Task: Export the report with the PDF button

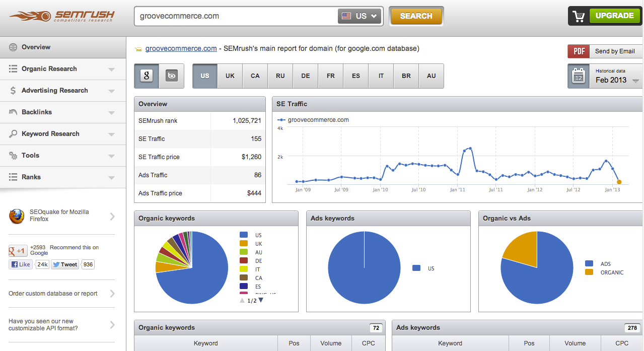Action: (x=579, y=51)
